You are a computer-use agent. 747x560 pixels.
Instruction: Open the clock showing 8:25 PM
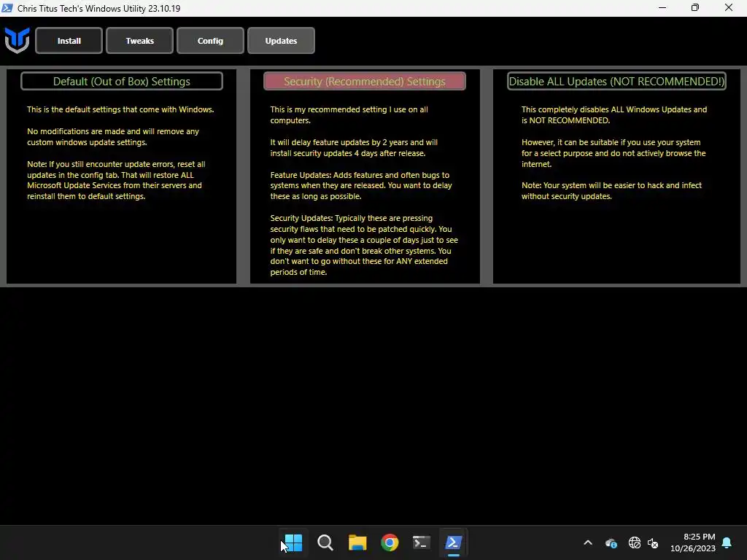pos(693,542)
